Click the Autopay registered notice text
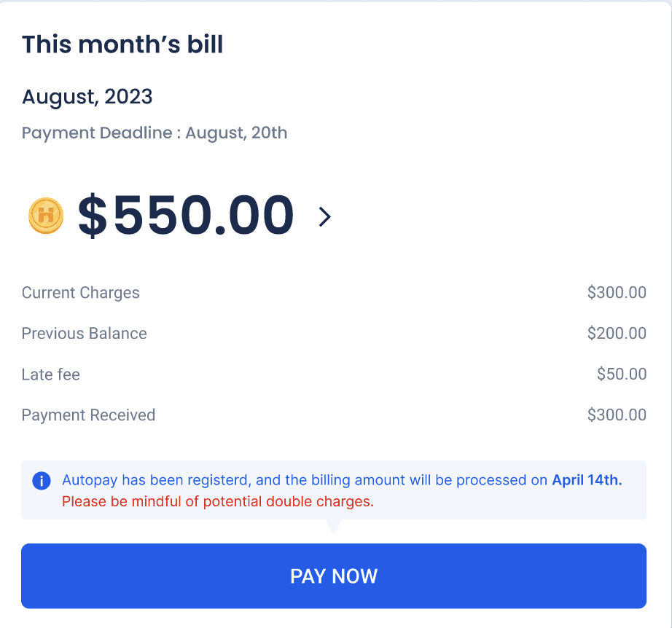672x628 pixels. click(x=306, y=481)
